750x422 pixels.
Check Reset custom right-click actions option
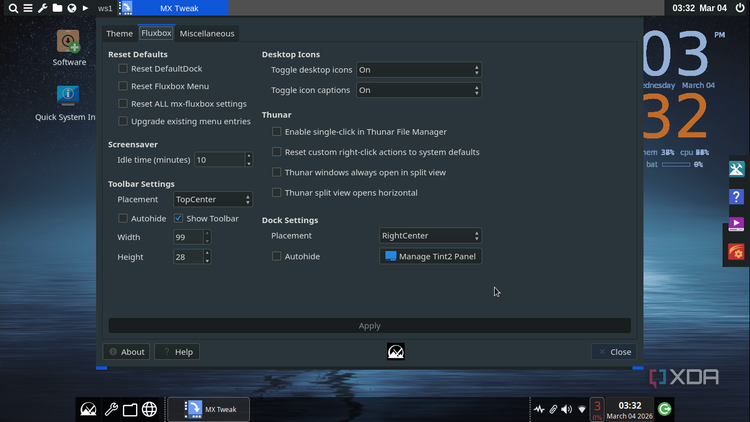click(276, 152)
